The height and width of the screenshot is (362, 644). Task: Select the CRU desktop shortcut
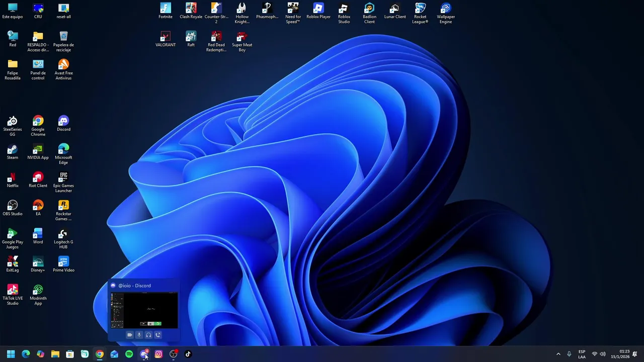(x=38, y=11)
